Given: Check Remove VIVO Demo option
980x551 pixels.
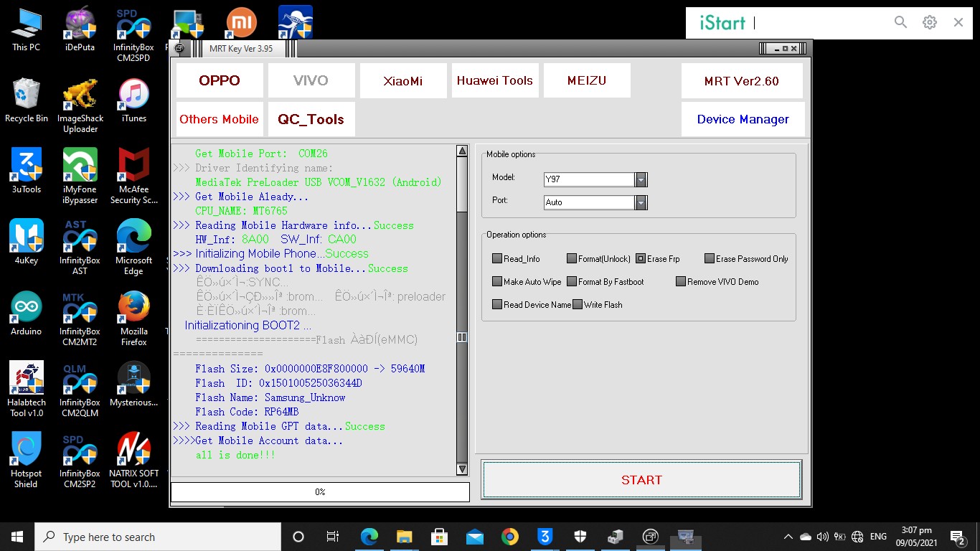Looking at the screenshot, I should (x=681, y=282).
